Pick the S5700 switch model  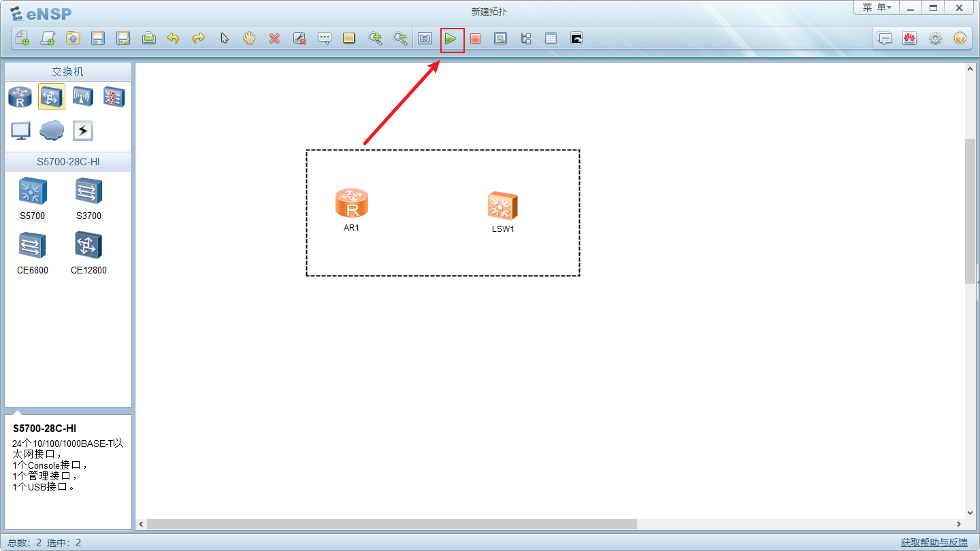click(32, 199)
